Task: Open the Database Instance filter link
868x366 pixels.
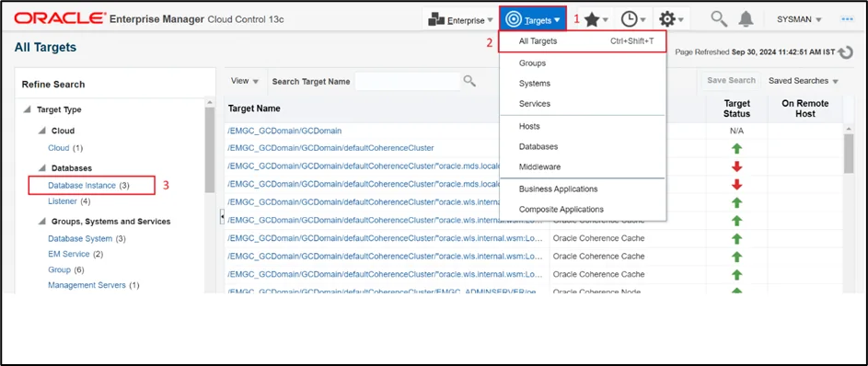Action: click(82, 186)
